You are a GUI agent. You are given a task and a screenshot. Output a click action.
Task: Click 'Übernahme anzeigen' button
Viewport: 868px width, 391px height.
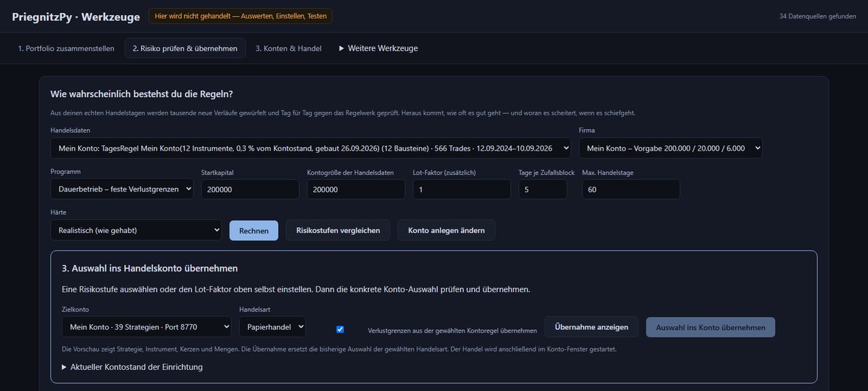591,327
